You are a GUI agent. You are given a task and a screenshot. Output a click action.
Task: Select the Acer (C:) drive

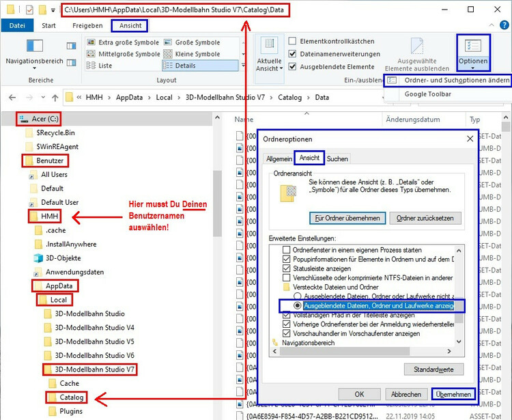point(38,119)
